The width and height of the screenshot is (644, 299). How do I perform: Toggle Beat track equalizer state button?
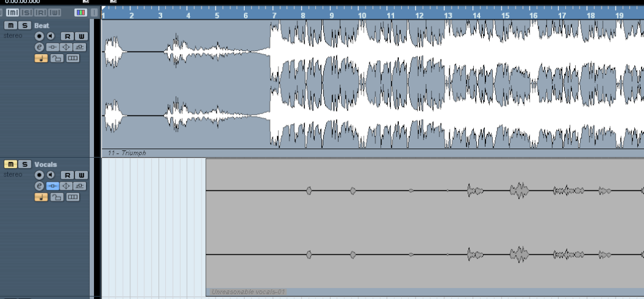(66, 47)
